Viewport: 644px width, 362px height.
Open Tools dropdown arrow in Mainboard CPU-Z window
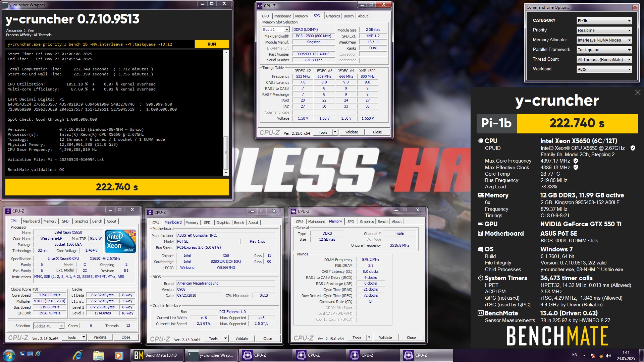pyautogui.click(x=225, y=339)
